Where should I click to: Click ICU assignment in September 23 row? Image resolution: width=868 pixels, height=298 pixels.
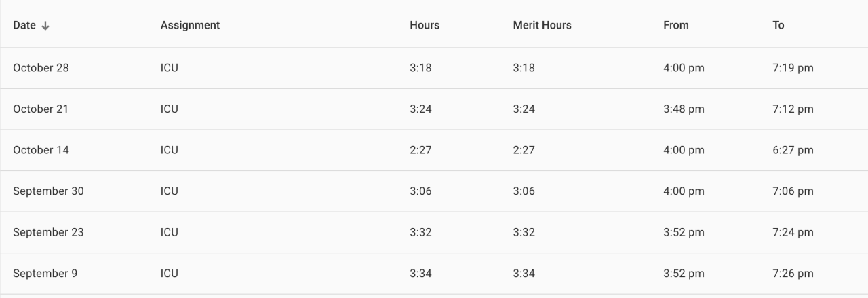170,232
